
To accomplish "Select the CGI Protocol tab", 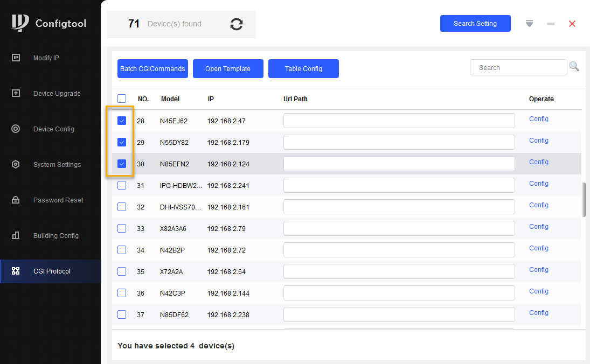I will point(52,271).
